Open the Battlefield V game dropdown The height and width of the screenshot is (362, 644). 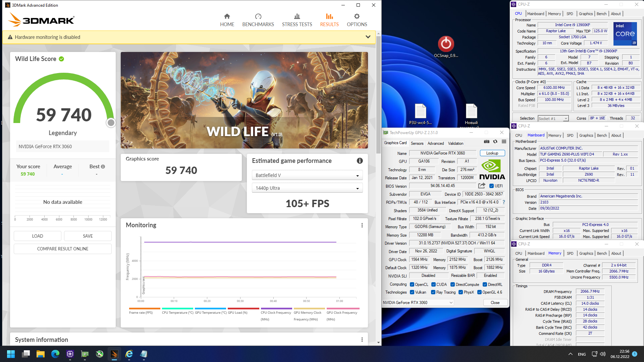pos(307,175)
